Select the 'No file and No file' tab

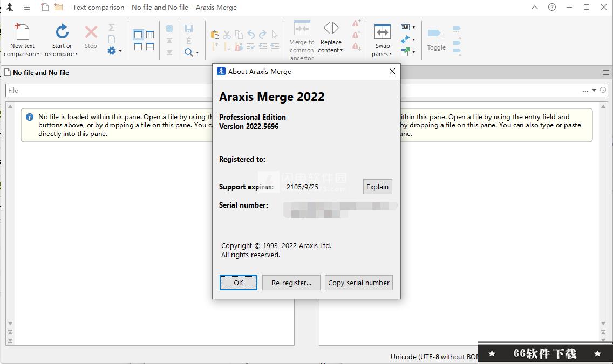point(40,73)
